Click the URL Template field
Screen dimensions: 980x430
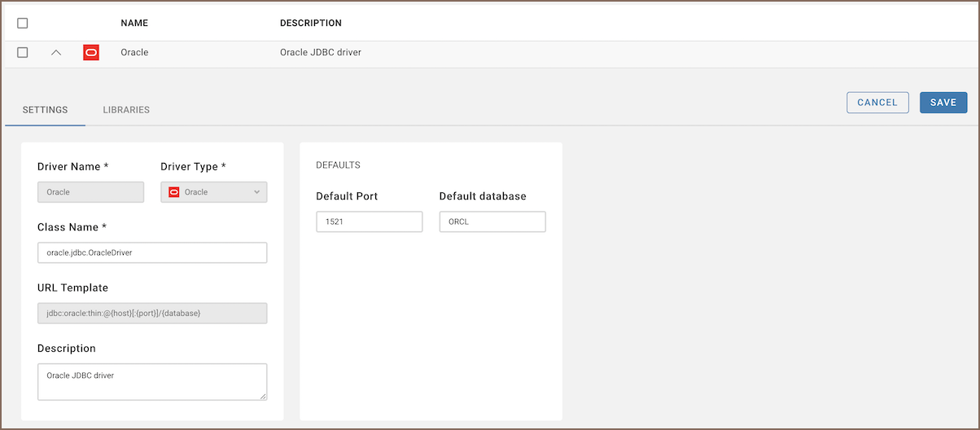pyautogui.click(x=152, y=314)
